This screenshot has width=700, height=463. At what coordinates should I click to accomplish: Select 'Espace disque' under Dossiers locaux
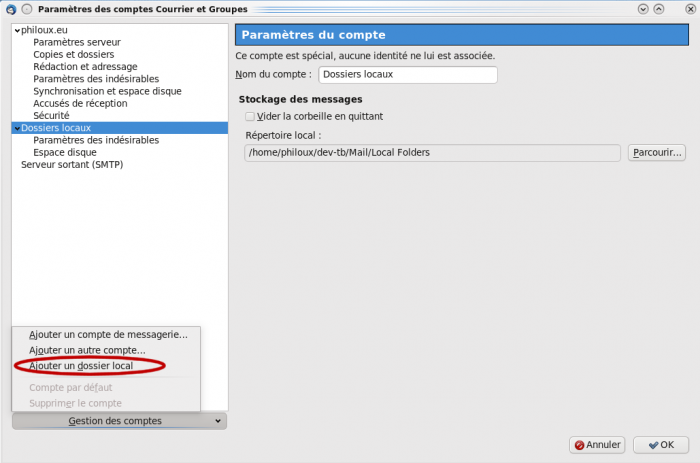point(63,152)
